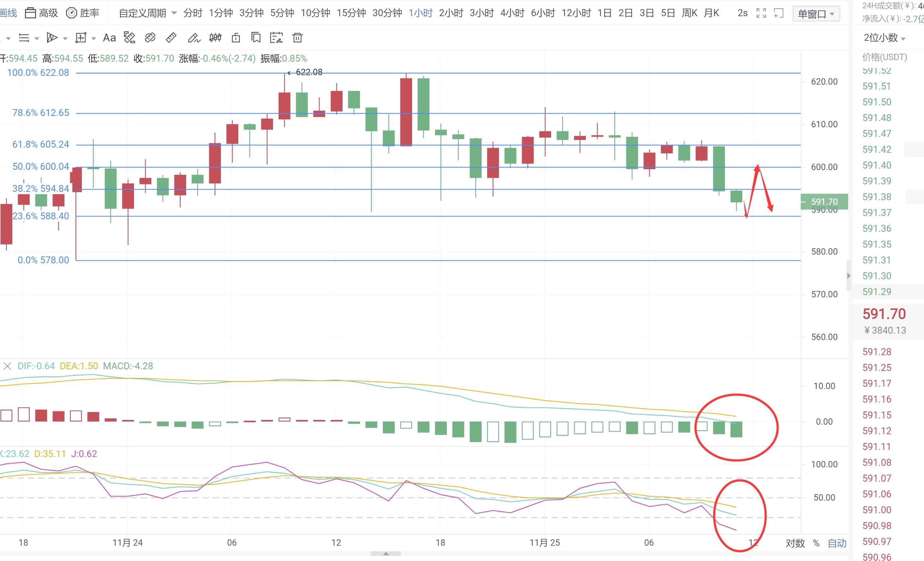Select the triangle pattern drawing tool
This screenshot has width=924, height=561.
tap(52, 38)
